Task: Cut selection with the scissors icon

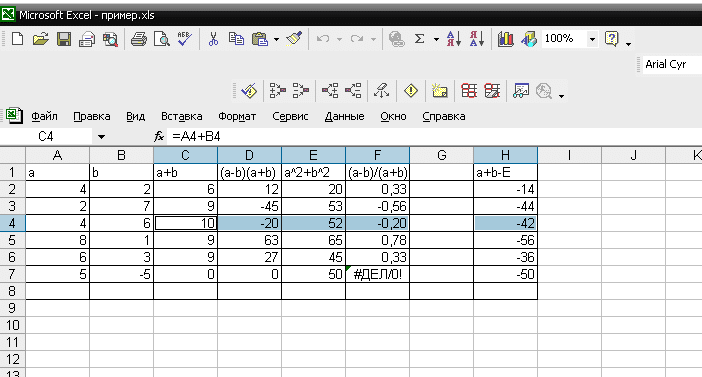Action: click(x=214, y=39)
